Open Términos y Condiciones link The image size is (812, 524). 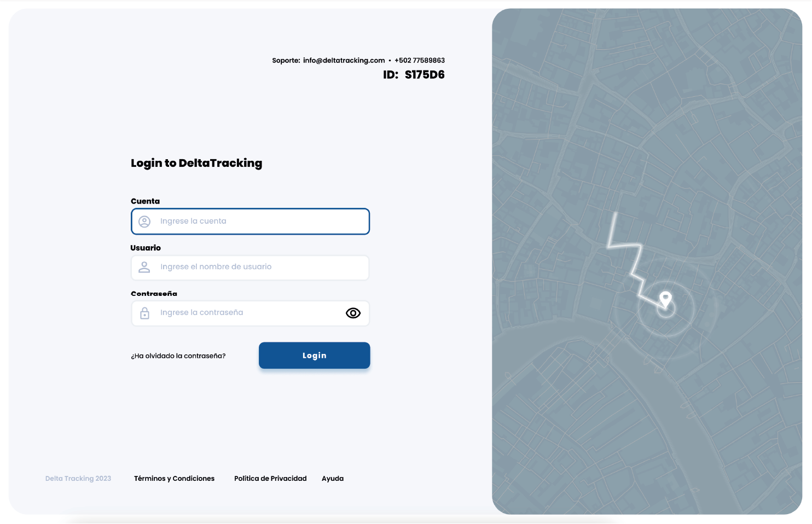coord(175,479)
